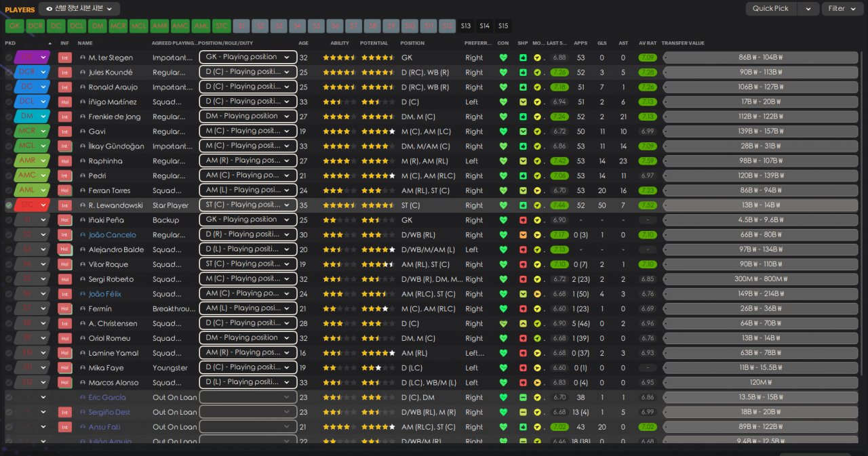Click the yellow sharpness icon for Ferran Torres
The width and height of the screenshot is (868, 456).
click(x=523, y=190)
